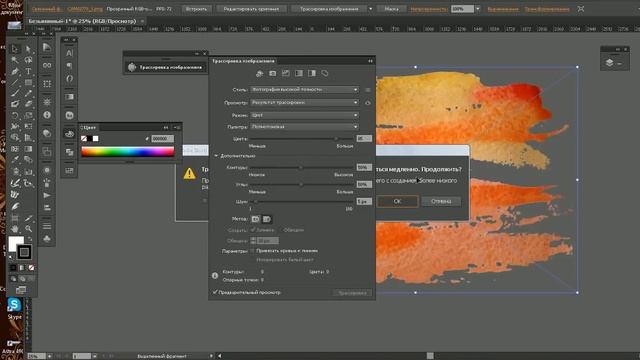Open the Paragraph panel icon
Image resolution: width=640 pixels, height=360 pixels.
tap(69, 66)
